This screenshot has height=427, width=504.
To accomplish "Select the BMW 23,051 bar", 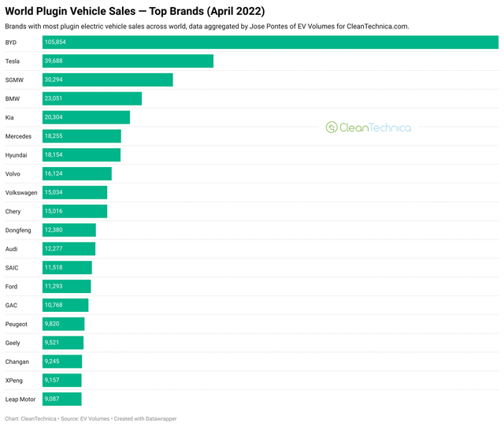I will coord(92,98).
